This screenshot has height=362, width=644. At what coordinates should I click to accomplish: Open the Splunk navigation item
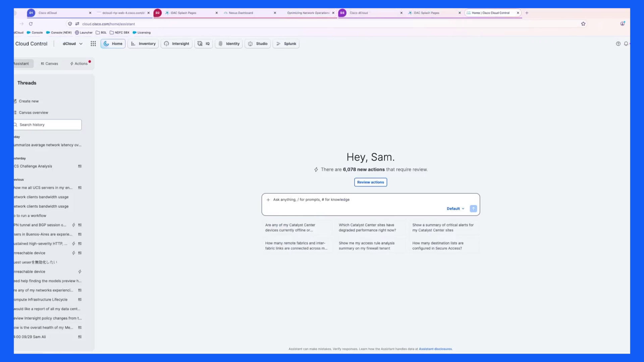click(x=286, y=44)
